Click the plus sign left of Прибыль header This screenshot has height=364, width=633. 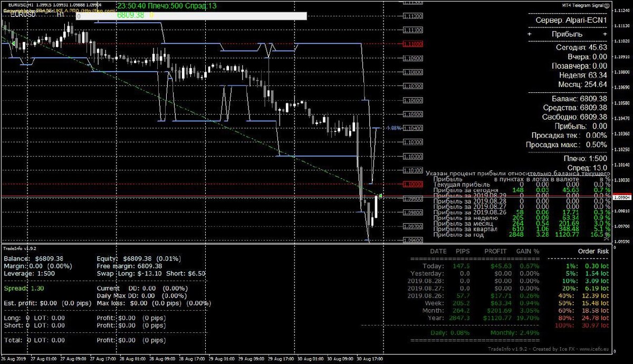[529, 34]
